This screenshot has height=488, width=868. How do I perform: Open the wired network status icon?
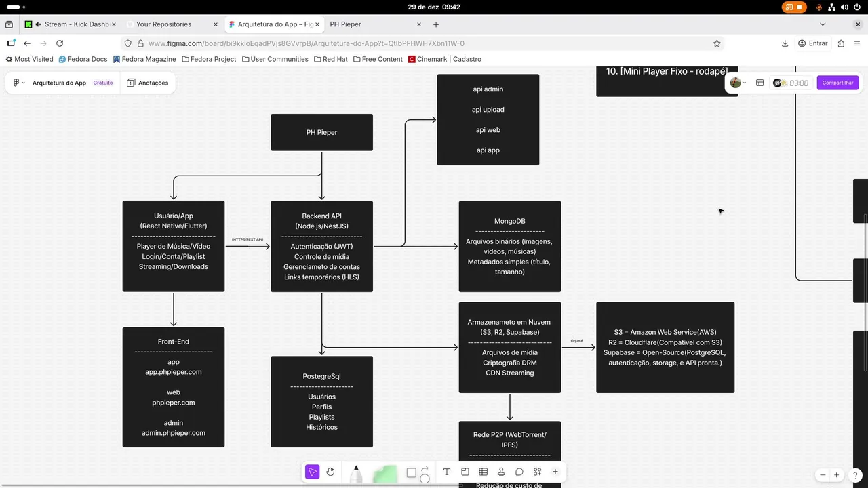(x=832, y=7)
